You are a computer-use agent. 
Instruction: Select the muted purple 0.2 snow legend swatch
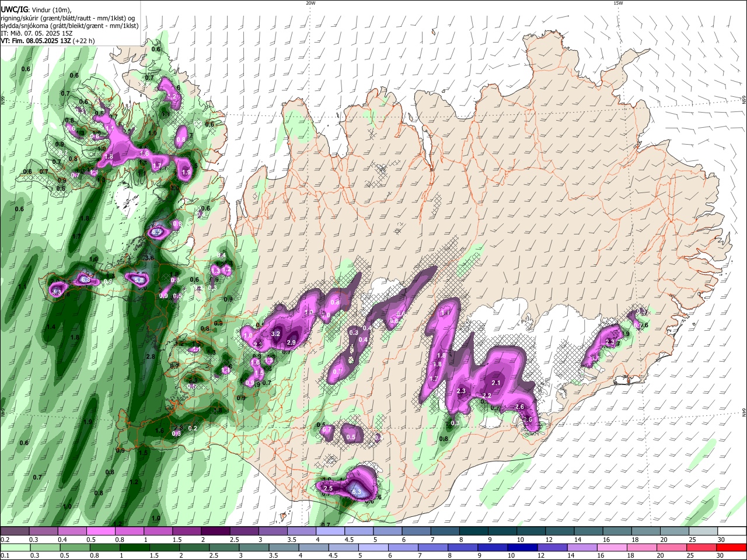click(x=15, y=531)
